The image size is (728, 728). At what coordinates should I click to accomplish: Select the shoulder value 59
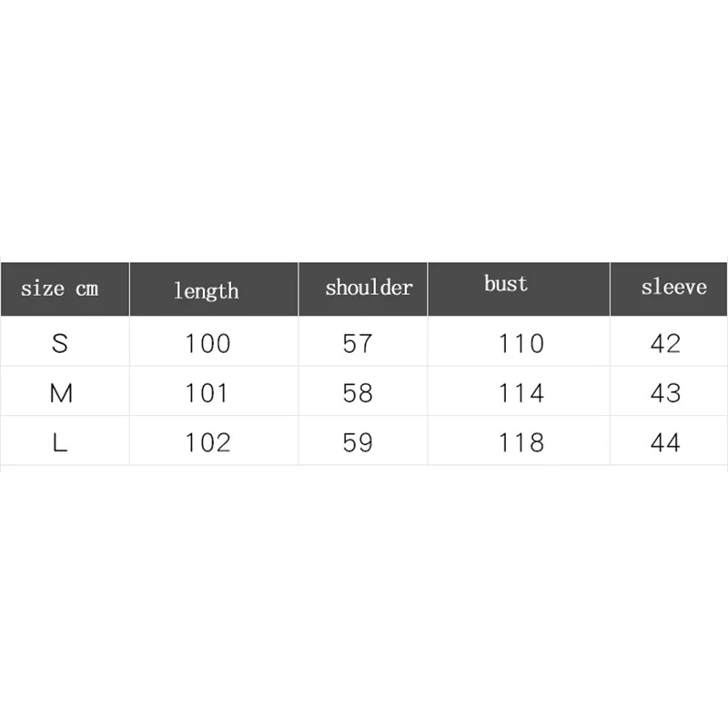point(358,442)
